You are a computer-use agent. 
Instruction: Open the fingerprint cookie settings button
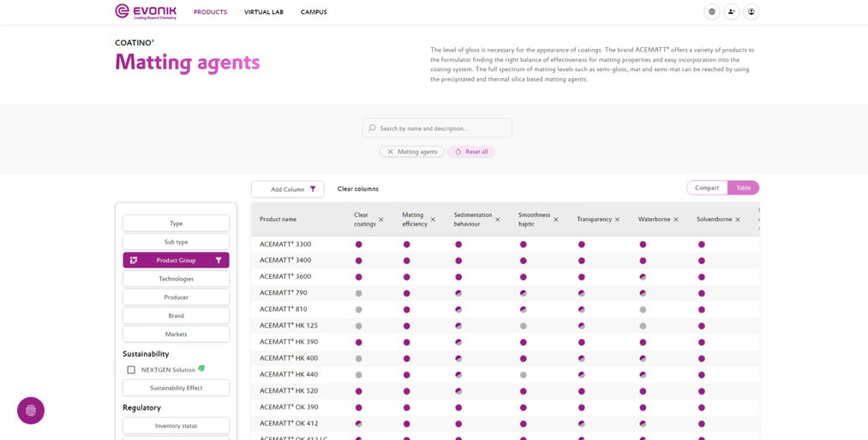click(x=31, y=411)
